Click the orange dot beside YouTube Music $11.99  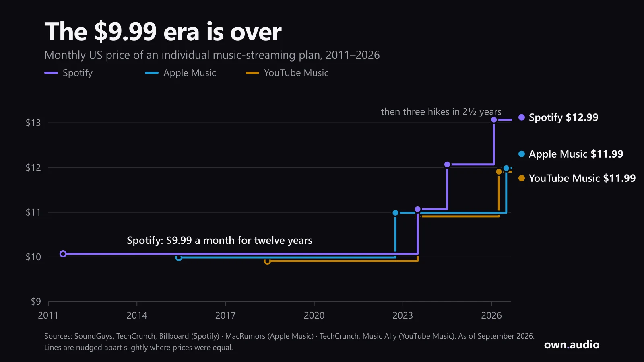[x=522, y=178]
